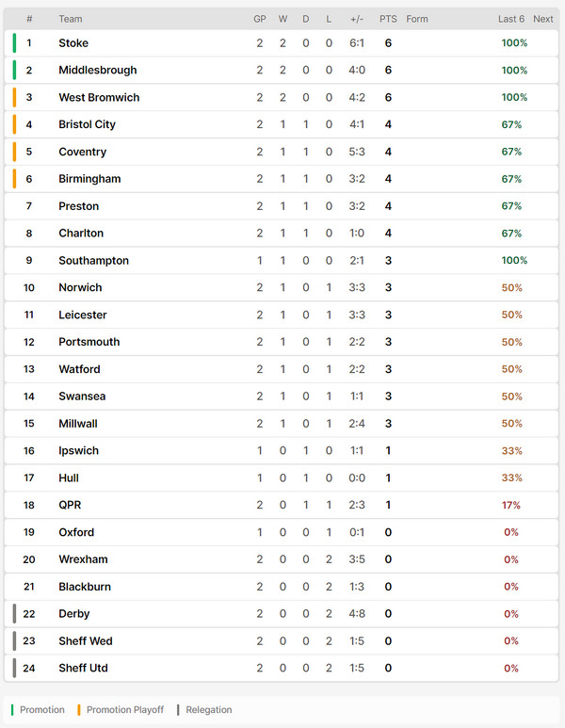The height and width of the screenshot is (728, 565).
Task: Sort by the GP column header
Action: click(x=260, y=19)
